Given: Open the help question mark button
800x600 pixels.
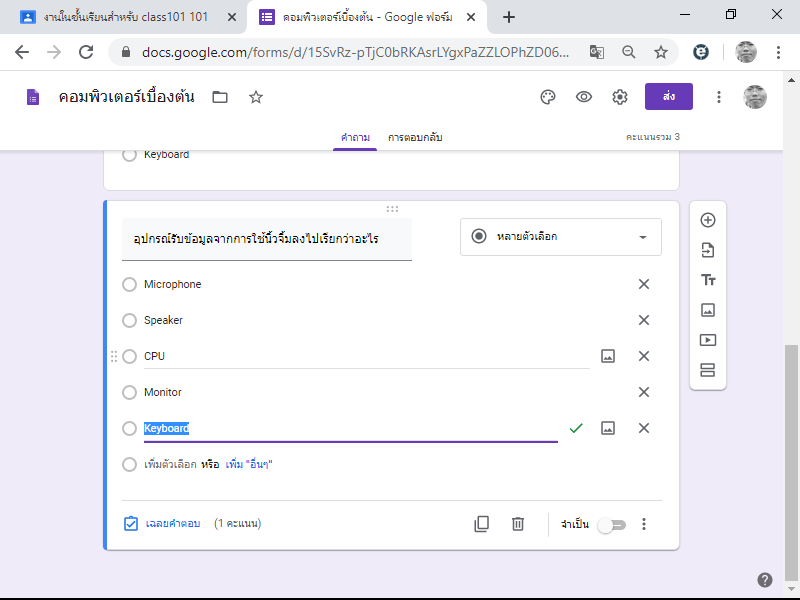Looking at the screenshot, I should point(764,580).
